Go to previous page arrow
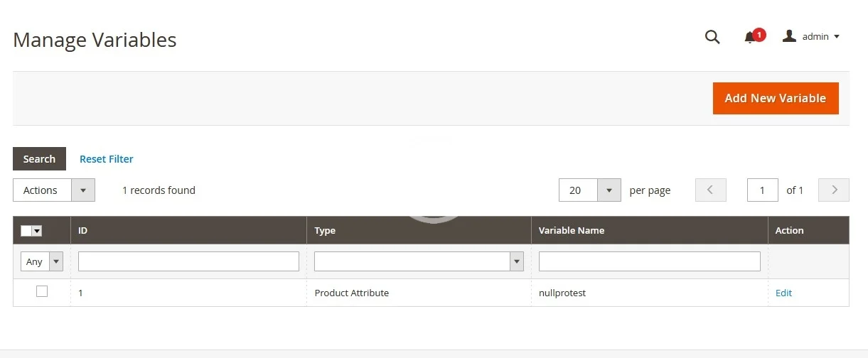This screenshot has height=358, width=868. tap(710, 190)
